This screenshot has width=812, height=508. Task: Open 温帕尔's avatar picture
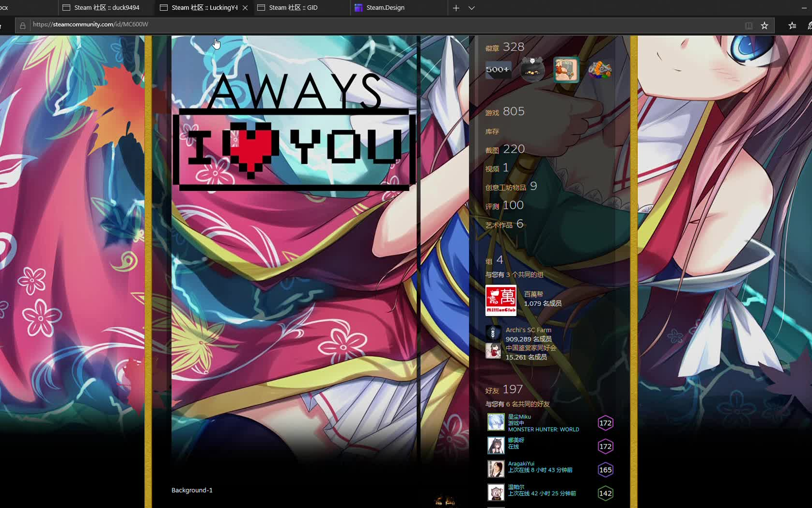[496, 492]
